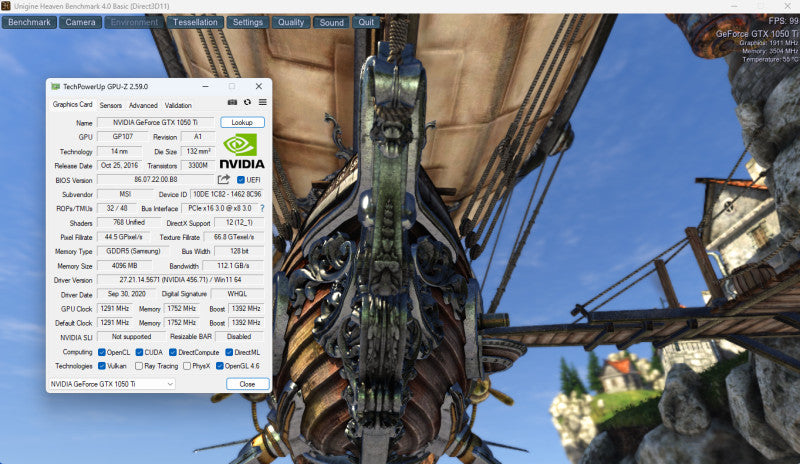
Task: Click the Unigine Heaven title bar icon
Action: coord(6,6)
